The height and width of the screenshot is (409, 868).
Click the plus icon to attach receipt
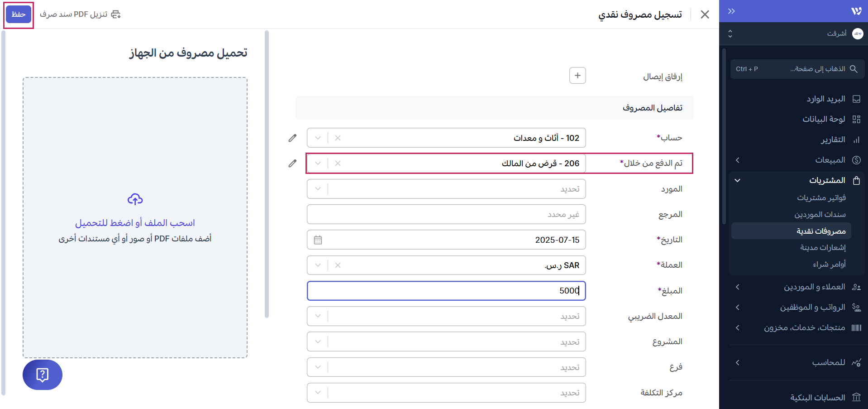(x=577, y=76)
